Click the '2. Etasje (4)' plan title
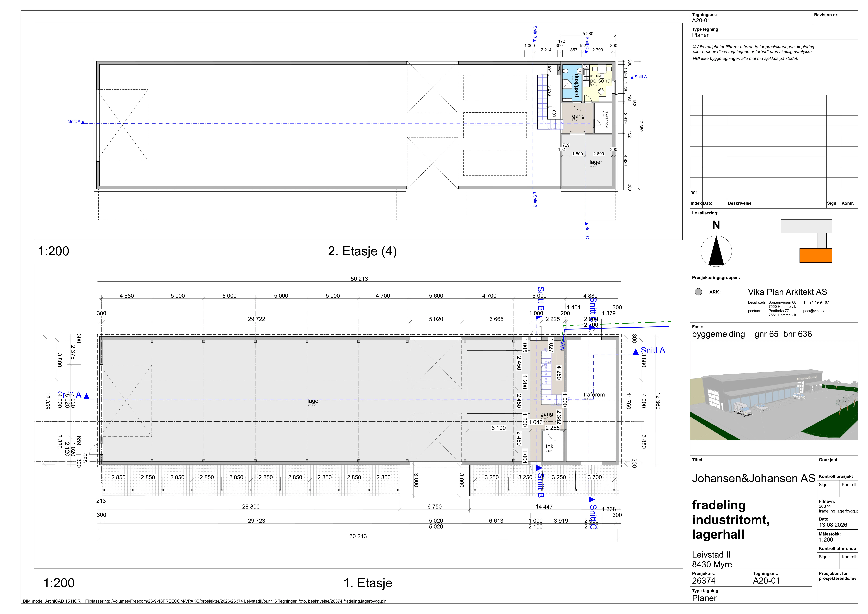868x614 pixels. coord(362,251)
